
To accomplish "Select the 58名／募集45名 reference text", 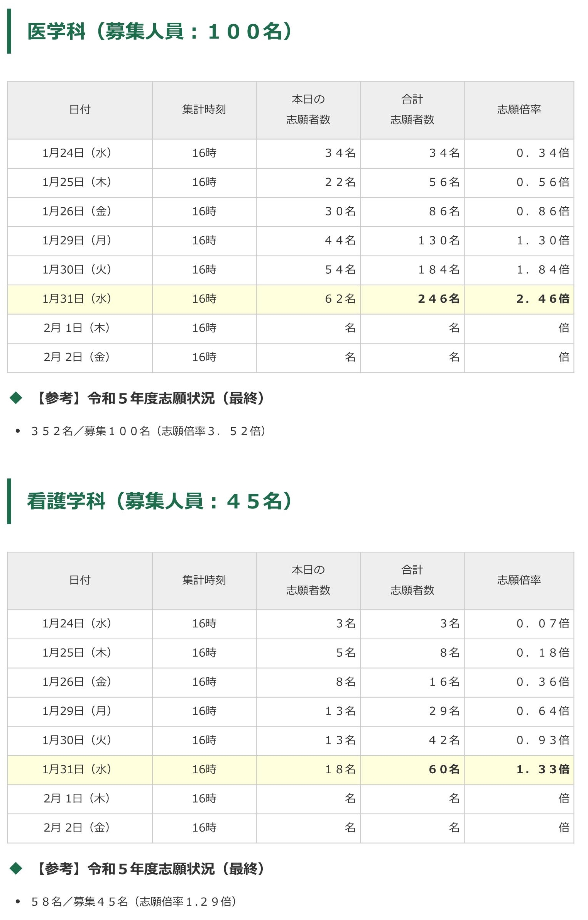I will (x=134, y=901).
